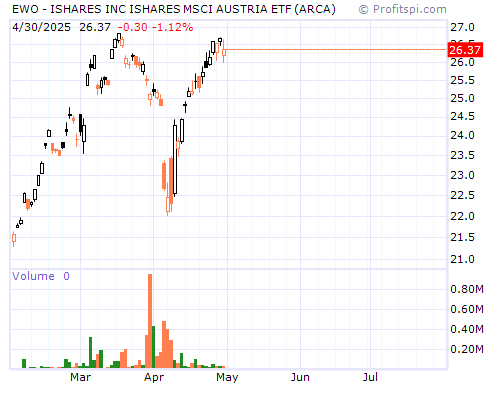Click the 22.0 price axis label
500x400 pixels.
point(462,216)
